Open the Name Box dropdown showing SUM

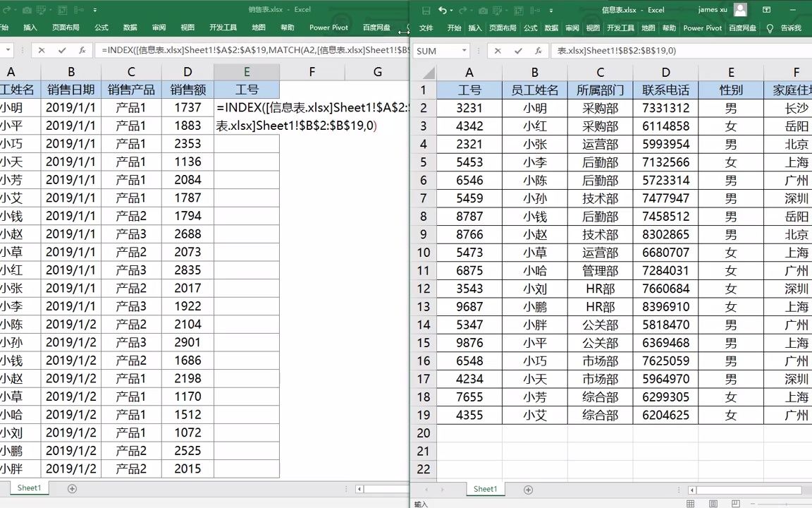coord(464,50)
